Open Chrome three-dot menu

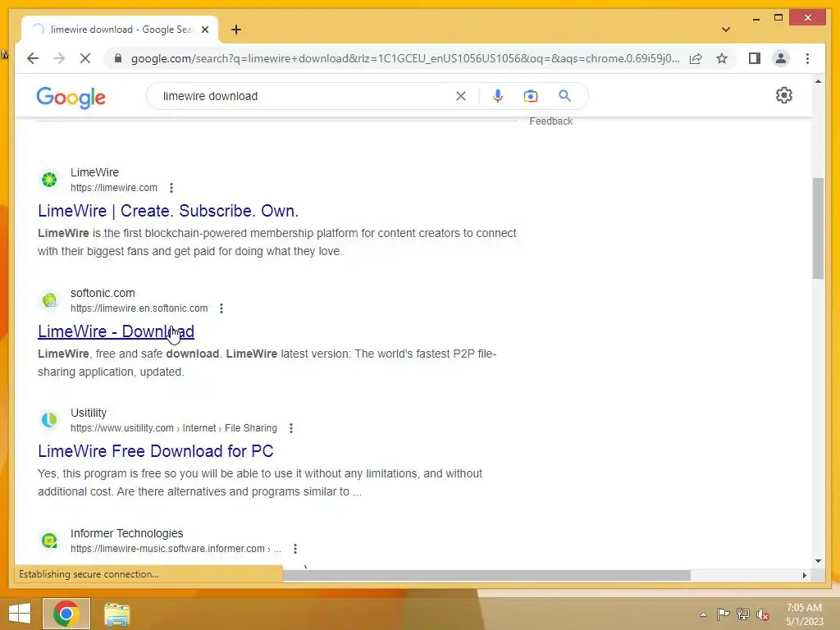(807, 58)
